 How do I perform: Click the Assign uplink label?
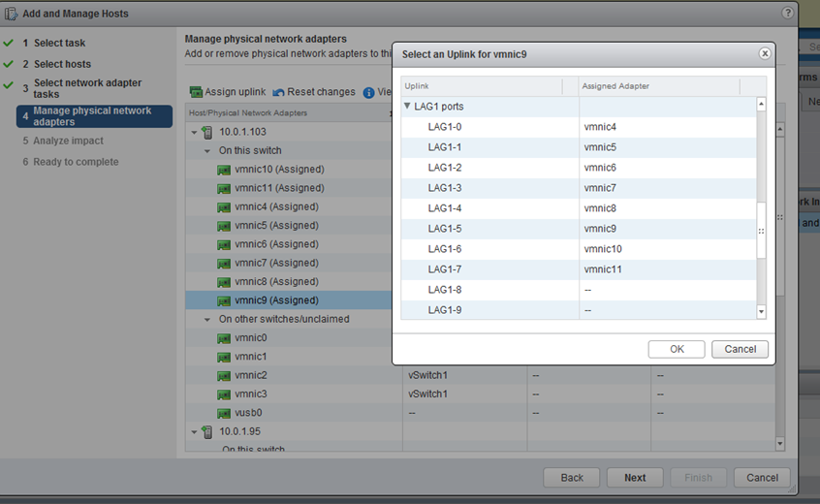[235, 92]
